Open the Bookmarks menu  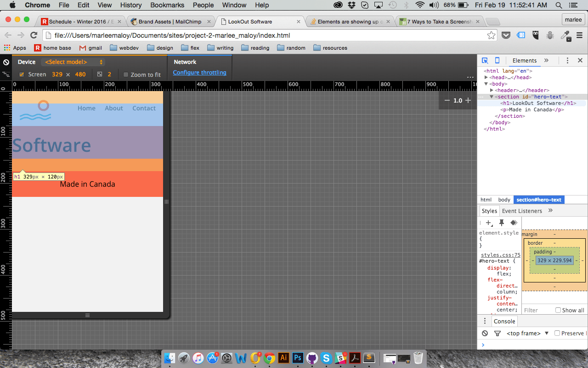[x=167, y=5]
